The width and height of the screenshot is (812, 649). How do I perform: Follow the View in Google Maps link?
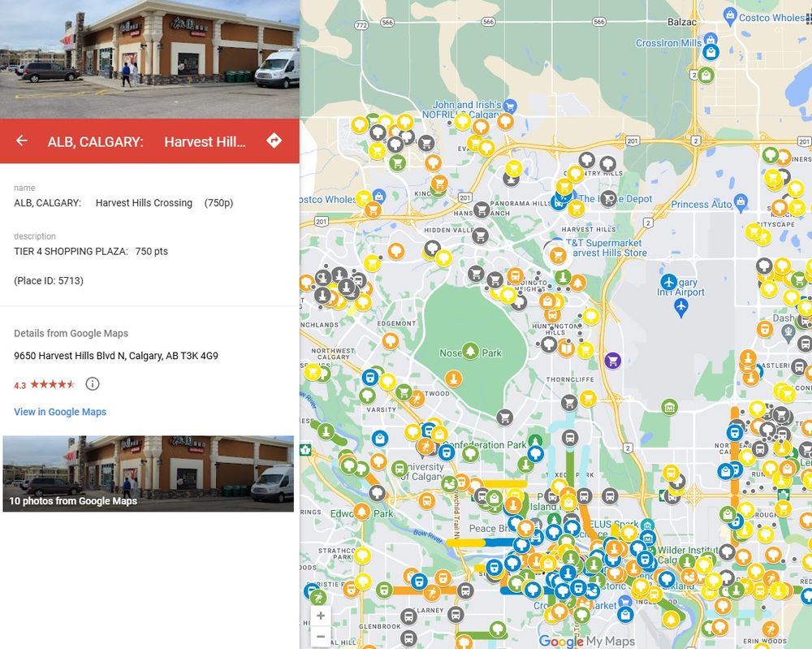[60, 412]
